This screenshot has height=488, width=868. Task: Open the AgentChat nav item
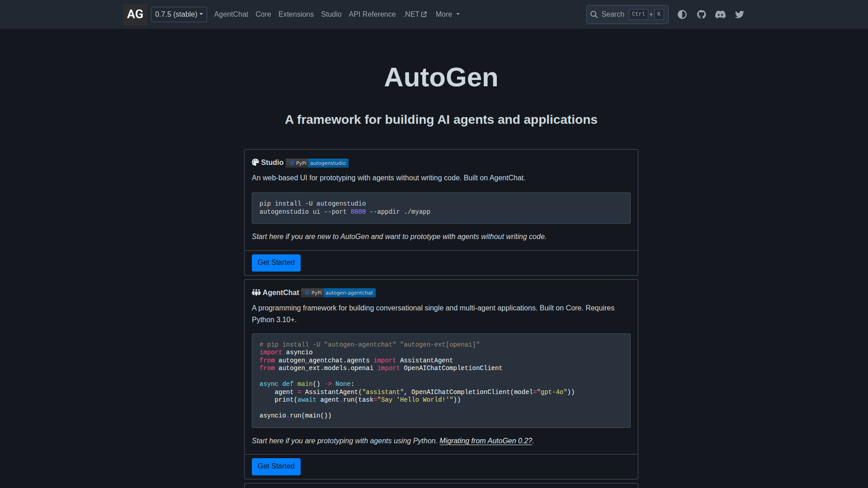[231, 15]
